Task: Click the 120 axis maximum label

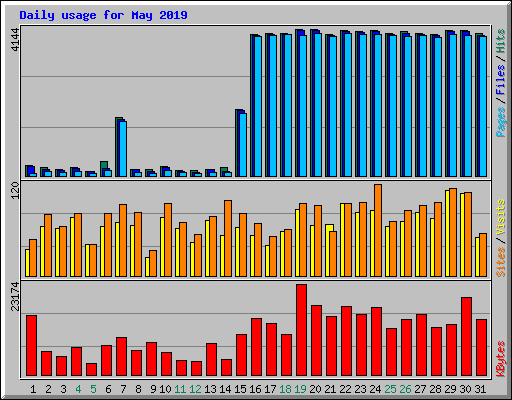Action: (16, 191)
